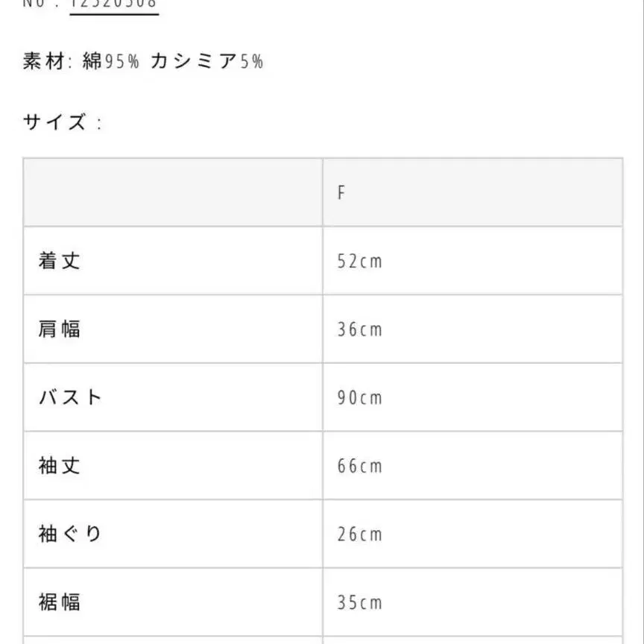
Task: Click the 26cm armhole value
Action: coord(359,534)
